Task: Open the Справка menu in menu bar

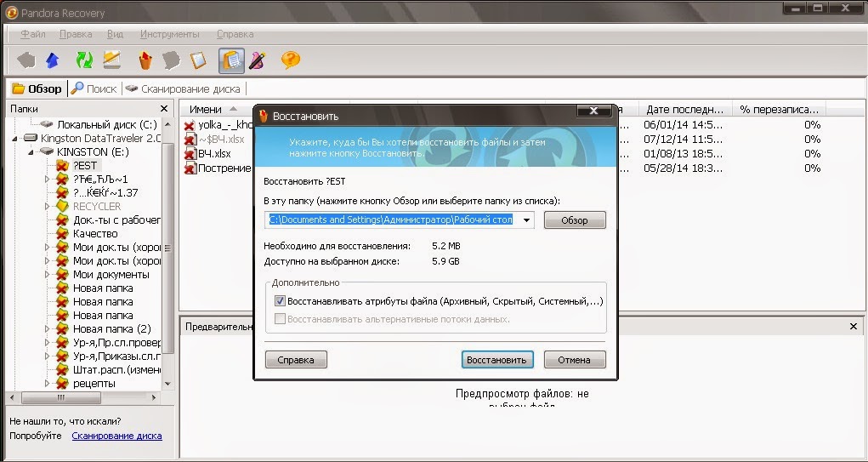Action: 235,34
